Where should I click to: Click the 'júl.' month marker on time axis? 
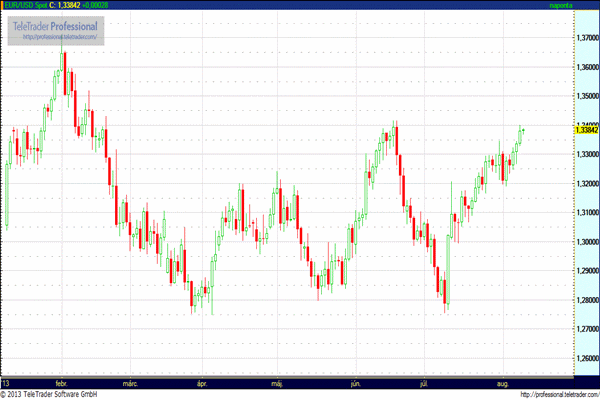point(426,383)
